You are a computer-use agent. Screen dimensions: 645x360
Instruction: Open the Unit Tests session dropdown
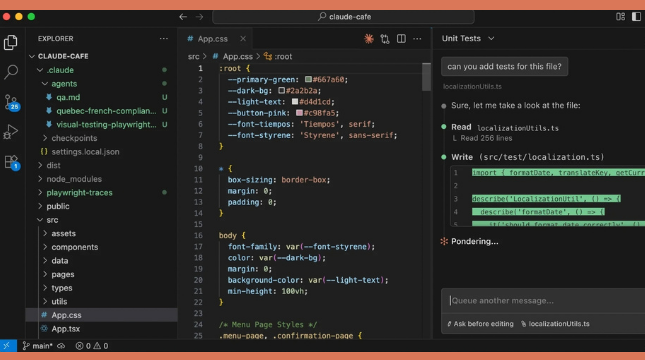[468, 38]
